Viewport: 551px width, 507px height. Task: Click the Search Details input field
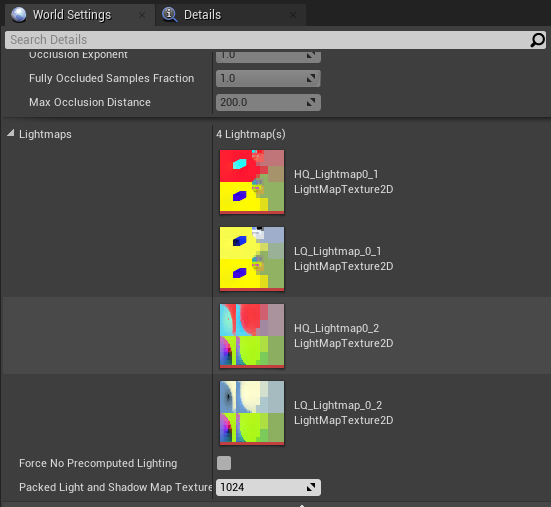click(x=267, y=40)
